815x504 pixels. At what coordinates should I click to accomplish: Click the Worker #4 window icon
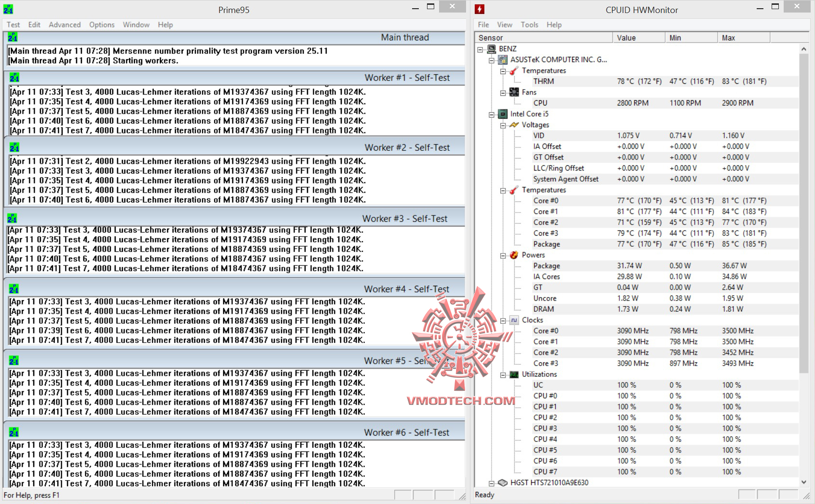coord(13,289)
